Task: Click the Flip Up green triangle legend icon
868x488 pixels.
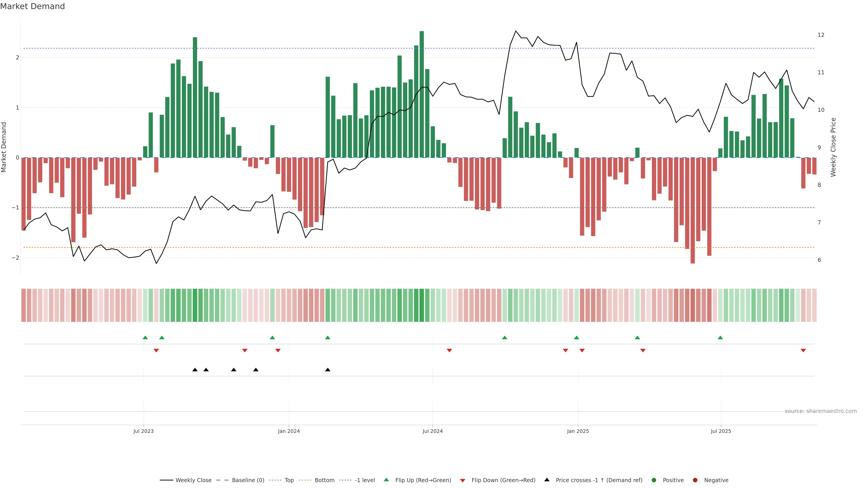Action: click(386, 480)
